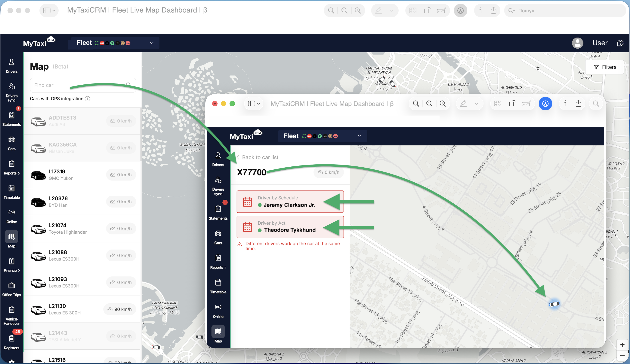This screenshot has width=630, height=364.
Task: Click rotate icon in inner Preview toolbar
Action: 512,104
